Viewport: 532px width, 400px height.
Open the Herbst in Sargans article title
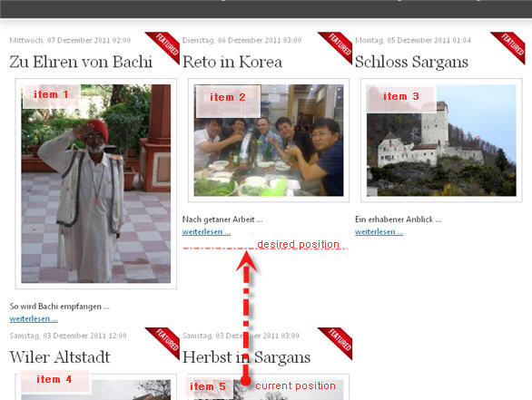[x=246, y=357]
